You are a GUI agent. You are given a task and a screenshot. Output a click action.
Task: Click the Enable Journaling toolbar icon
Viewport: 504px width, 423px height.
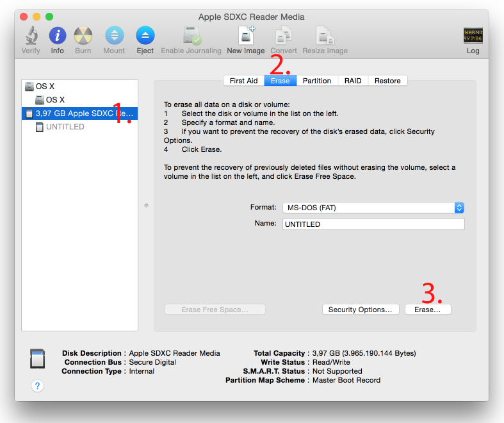click(x=192, y=35)
